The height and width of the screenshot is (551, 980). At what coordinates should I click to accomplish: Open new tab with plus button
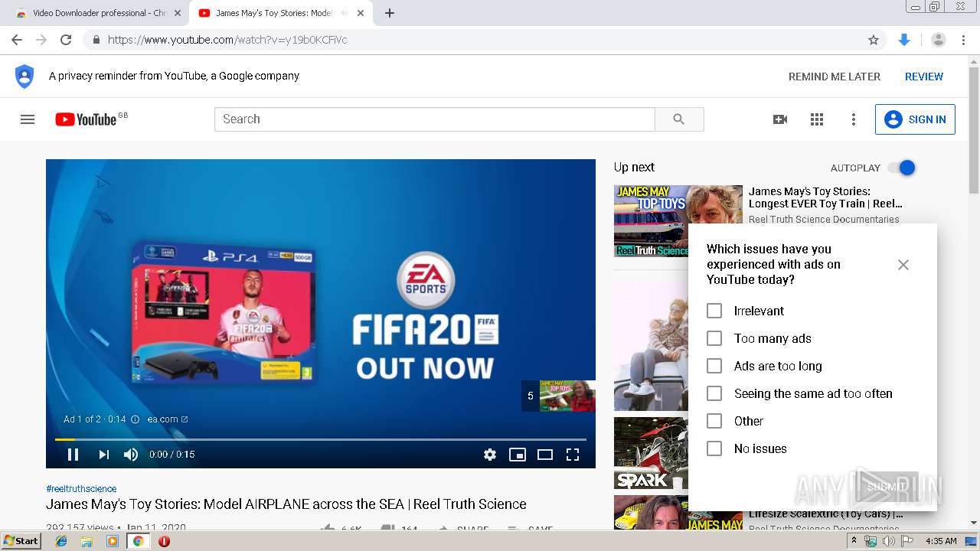390,13
